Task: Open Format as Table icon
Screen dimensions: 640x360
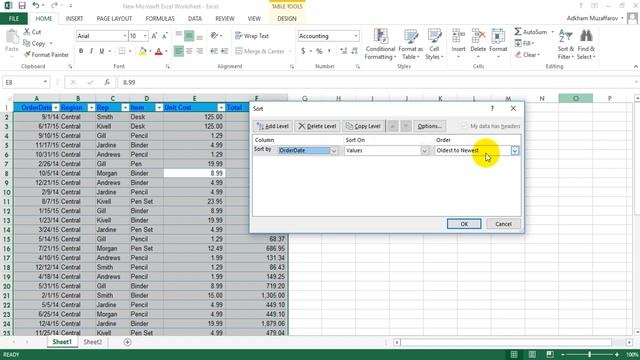Action: tap(411, 36)
